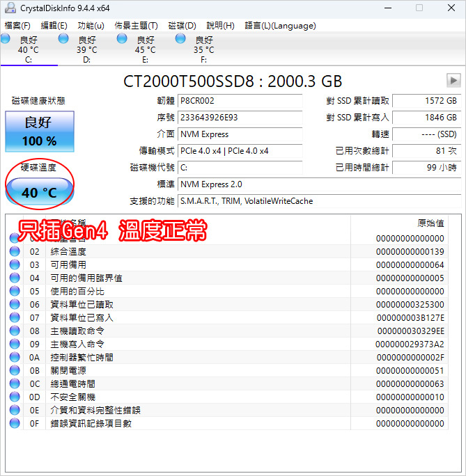466x476 pixels.
Task: Open the 佈景主題(T) menu
Action: pyautogui.click(x=136, y=26)
